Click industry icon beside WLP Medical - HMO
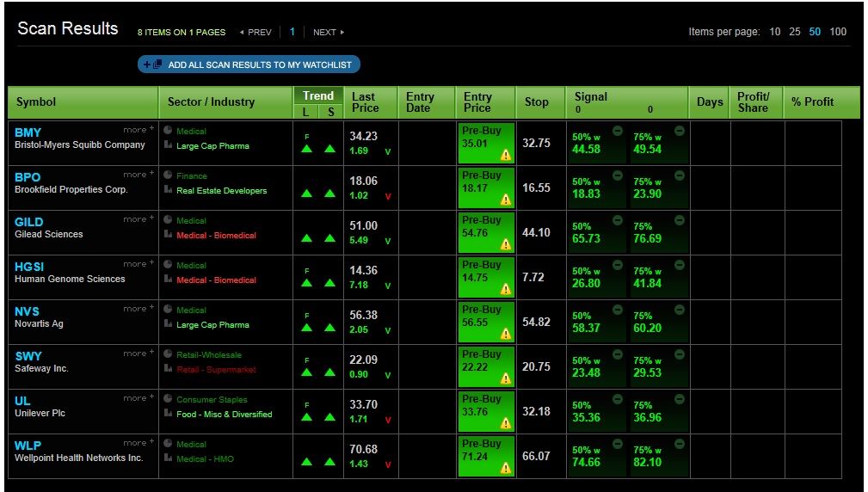 click(168, 458)
